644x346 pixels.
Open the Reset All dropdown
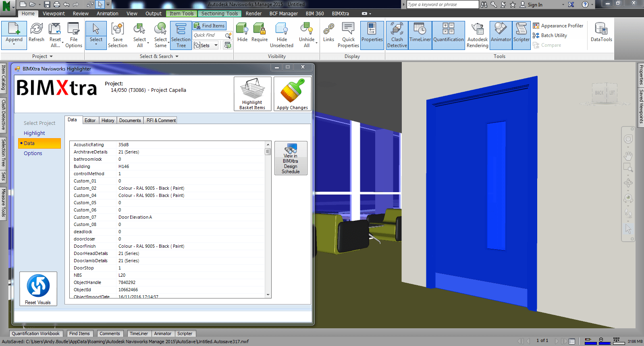coord(62,43)
